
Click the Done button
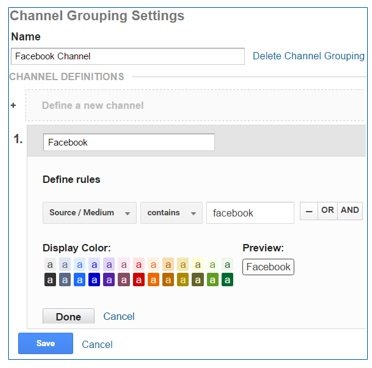(68, 316)
